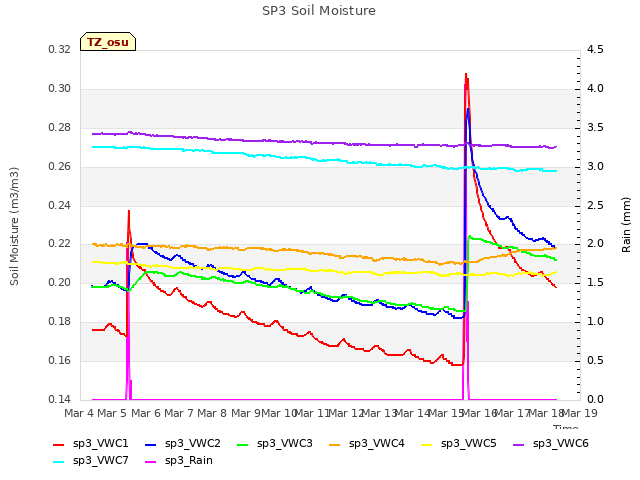640x480 pixels.
Task: Click the 0.30 left axis value
Action: click(60, 89)
